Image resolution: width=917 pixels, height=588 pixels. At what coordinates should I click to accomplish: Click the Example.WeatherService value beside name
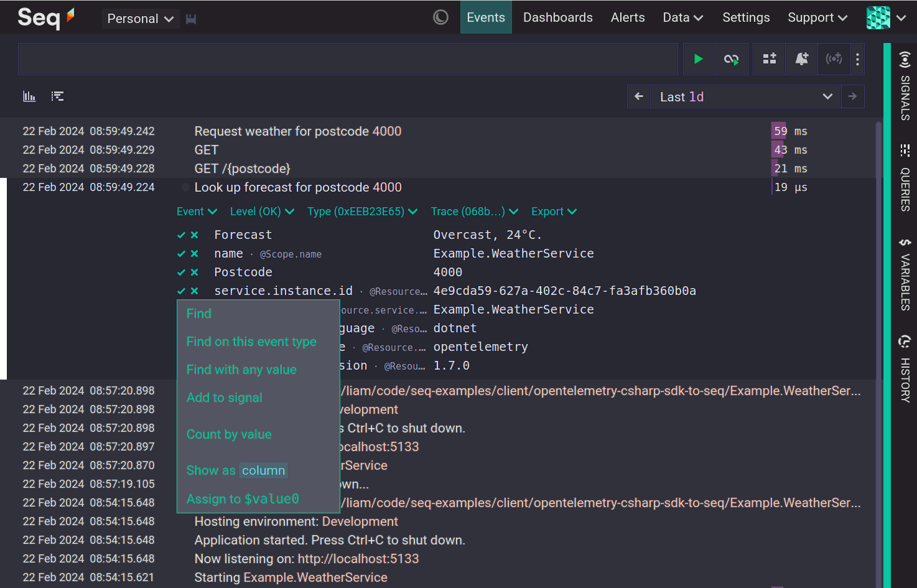tap(513, 254)
